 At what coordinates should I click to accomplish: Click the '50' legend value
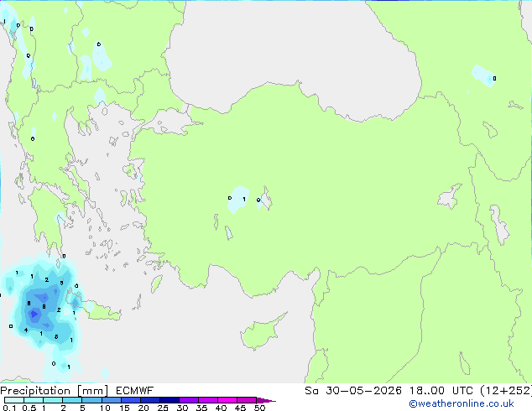pyautogui.click(x=259, y=408)
